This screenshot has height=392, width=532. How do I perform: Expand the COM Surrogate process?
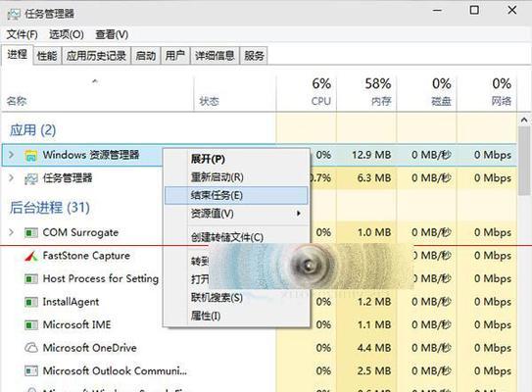[x=11, y=232]
